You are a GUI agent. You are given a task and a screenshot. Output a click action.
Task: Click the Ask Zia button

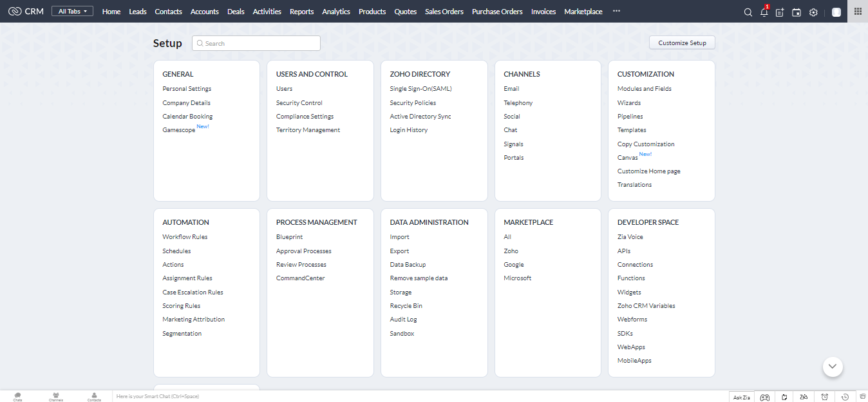[x=742, y=397]
